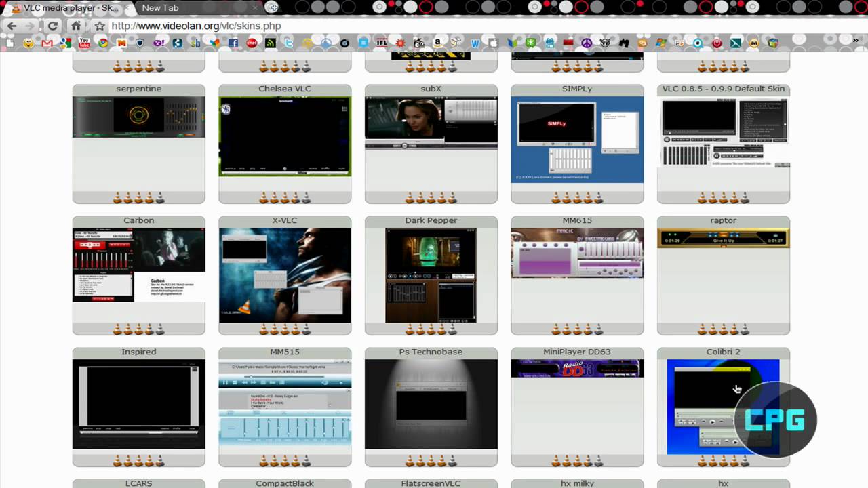Viewport: 868px width, 488px height.
Task: Open the peace symbol bookmark icon
Action: coord(587,43)
